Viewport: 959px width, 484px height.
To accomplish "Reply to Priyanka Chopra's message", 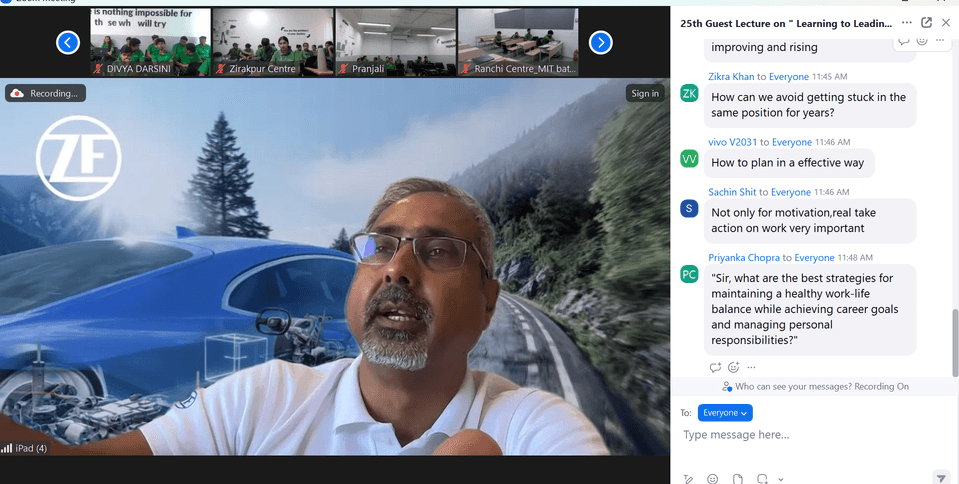I will (715, 367).
